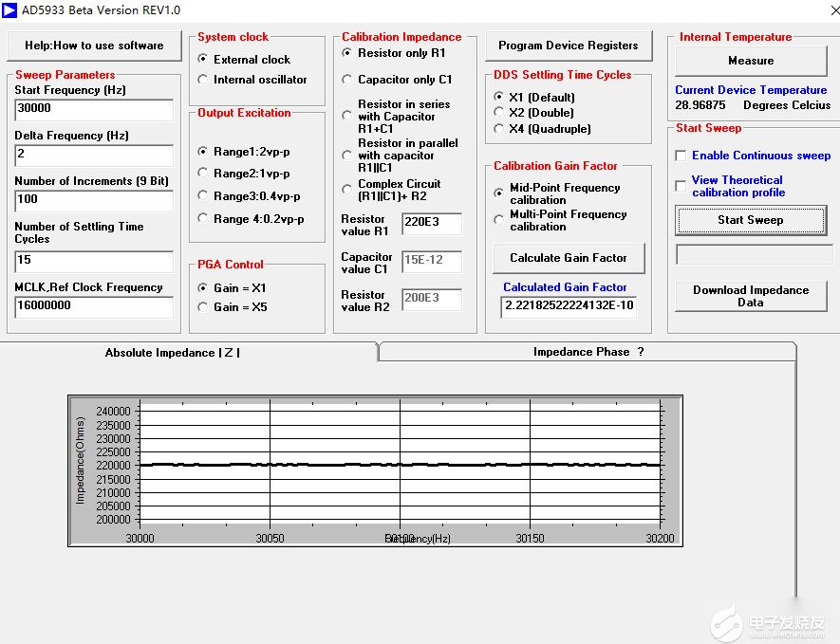Click temperature reading 28.96875

pyautogui.click(x=700, y=105)
